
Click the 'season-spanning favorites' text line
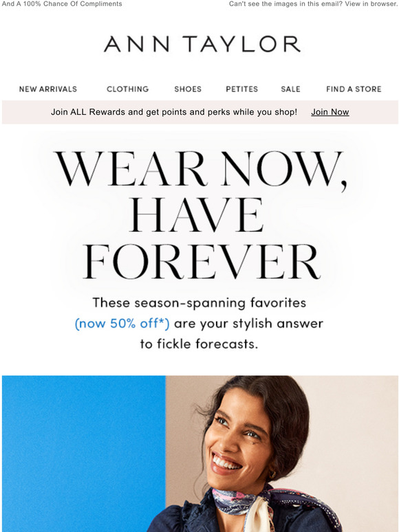pos(199,302)
